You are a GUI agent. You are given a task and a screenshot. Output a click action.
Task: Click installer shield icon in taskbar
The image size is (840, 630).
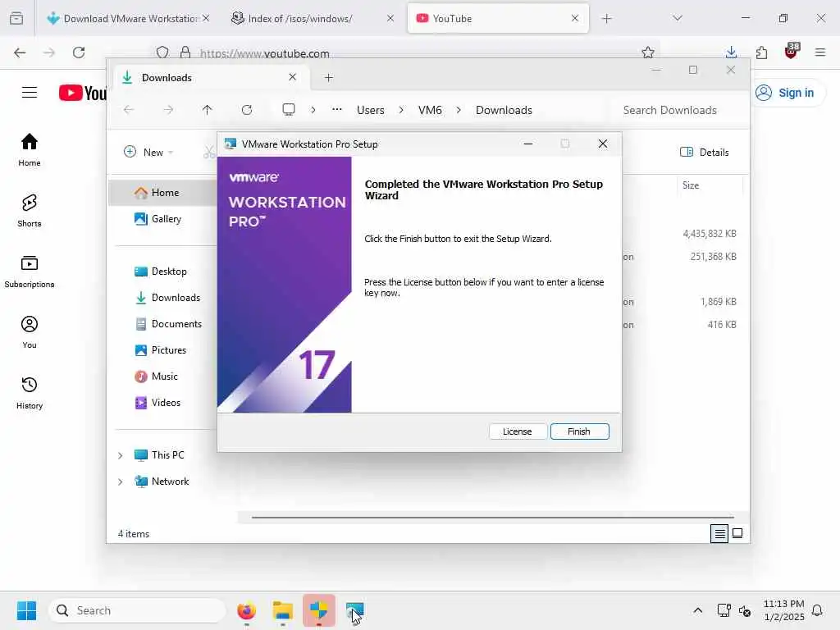(319, 610)
